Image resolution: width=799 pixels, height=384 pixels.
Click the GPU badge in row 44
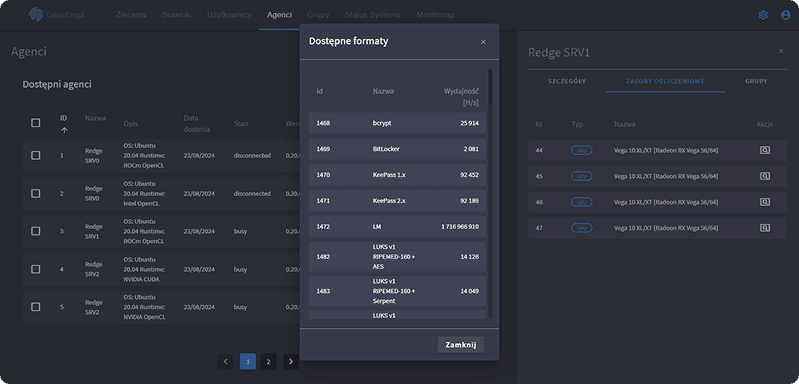click(x=581, y=151)
